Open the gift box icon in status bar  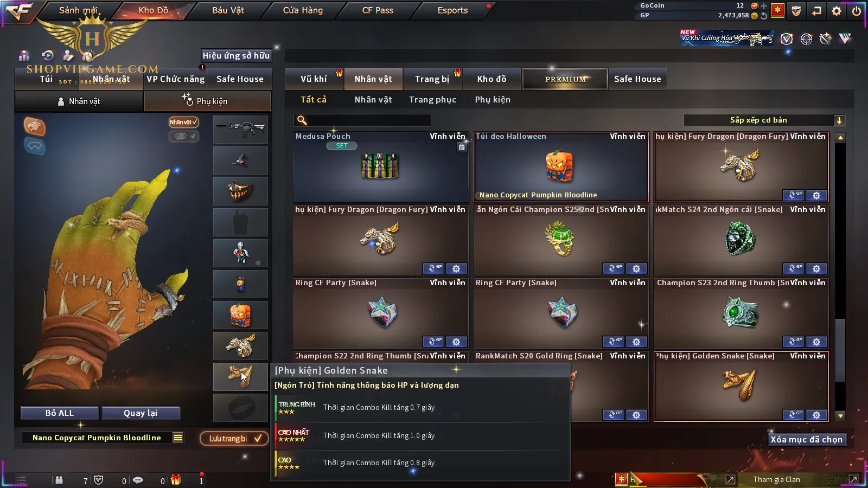(x=175, y=479)
